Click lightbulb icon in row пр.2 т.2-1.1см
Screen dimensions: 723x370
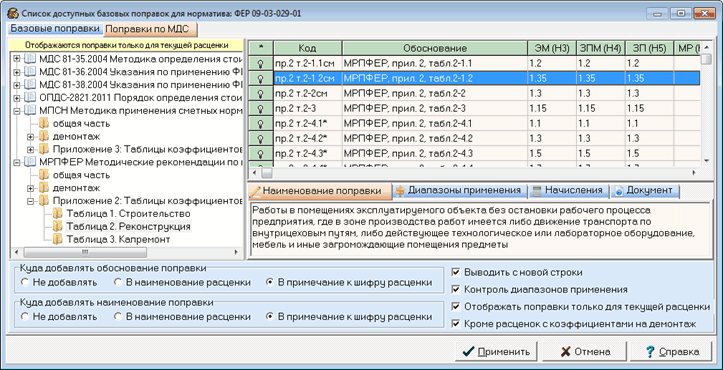pos(261,64)
